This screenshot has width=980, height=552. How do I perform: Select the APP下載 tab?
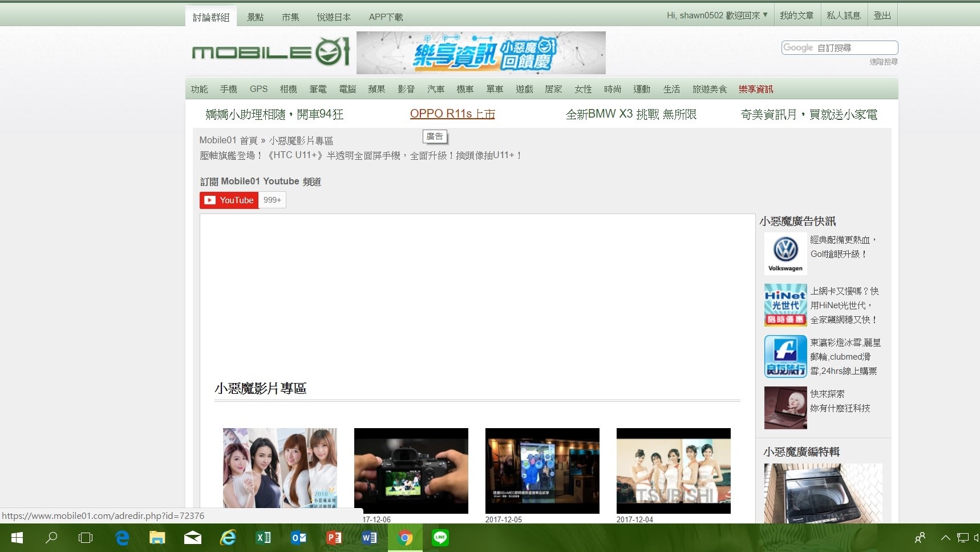[386, 17]
